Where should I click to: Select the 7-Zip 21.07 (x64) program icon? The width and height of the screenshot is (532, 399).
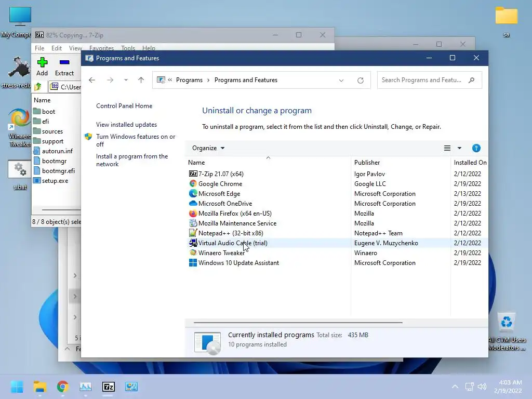[193, 174]
